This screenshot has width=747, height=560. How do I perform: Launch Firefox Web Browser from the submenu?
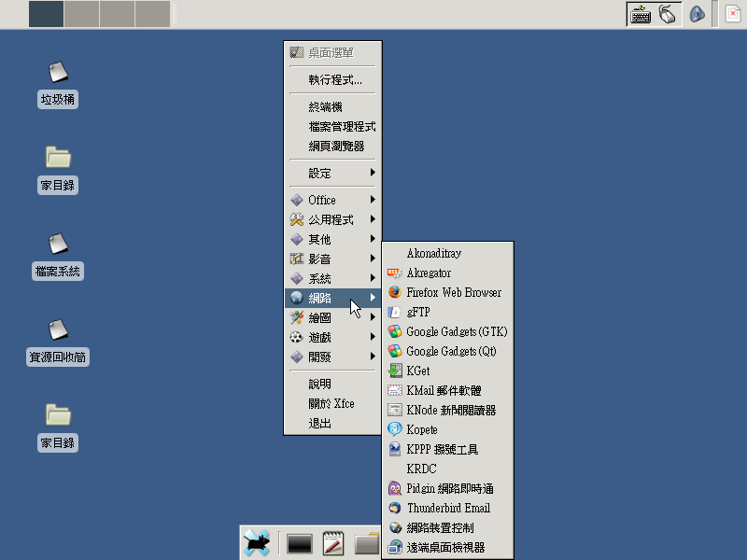coord(453,292)
